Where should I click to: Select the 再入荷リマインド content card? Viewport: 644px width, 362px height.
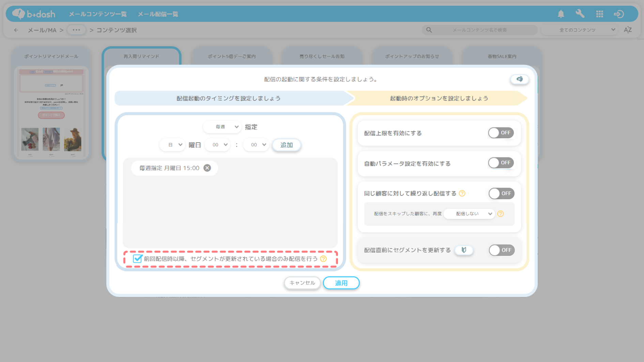click(x=141, y=56)
